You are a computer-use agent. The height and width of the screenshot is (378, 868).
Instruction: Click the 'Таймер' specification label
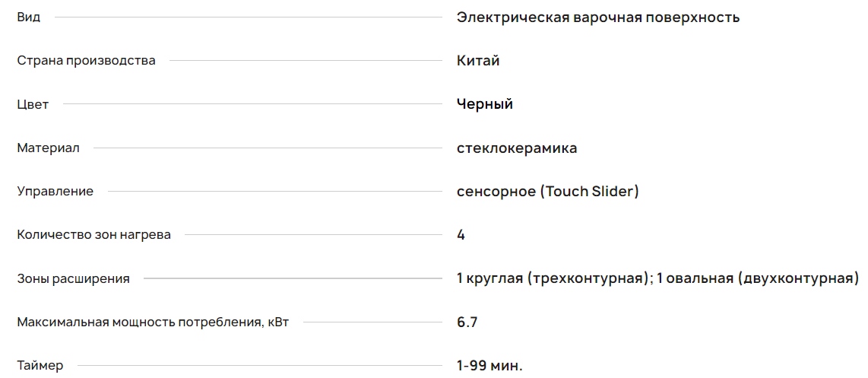point(40,366)
